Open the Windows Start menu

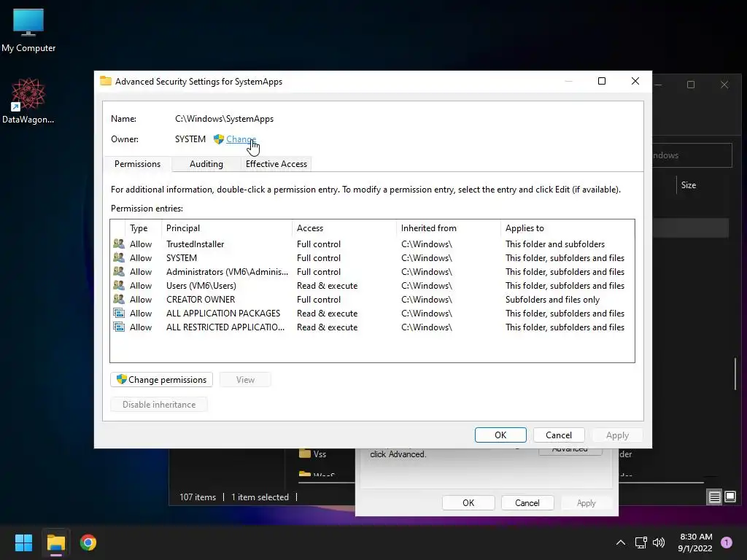click(23, 542)
